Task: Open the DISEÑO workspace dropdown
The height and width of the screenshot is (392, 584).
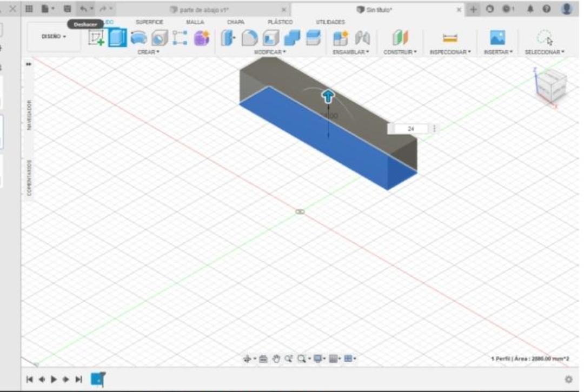Action: pyautogui.click(x=54, y=36)
